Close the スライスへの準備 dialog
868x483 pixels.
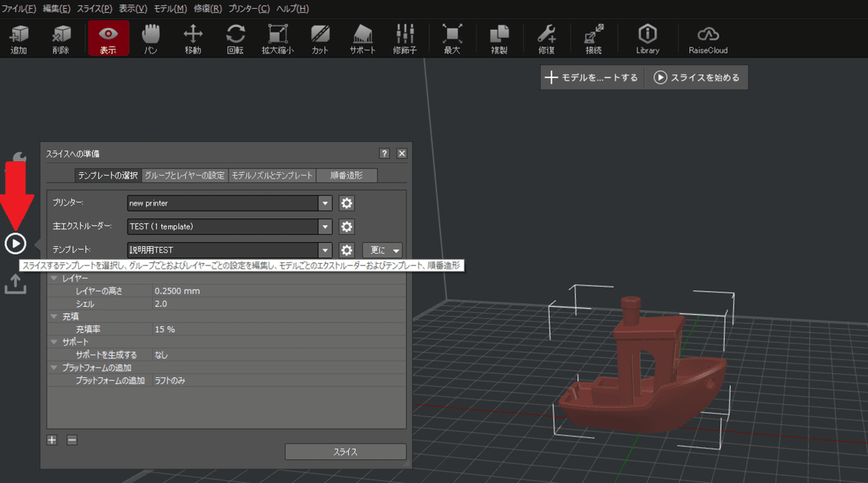coord(401,153)
